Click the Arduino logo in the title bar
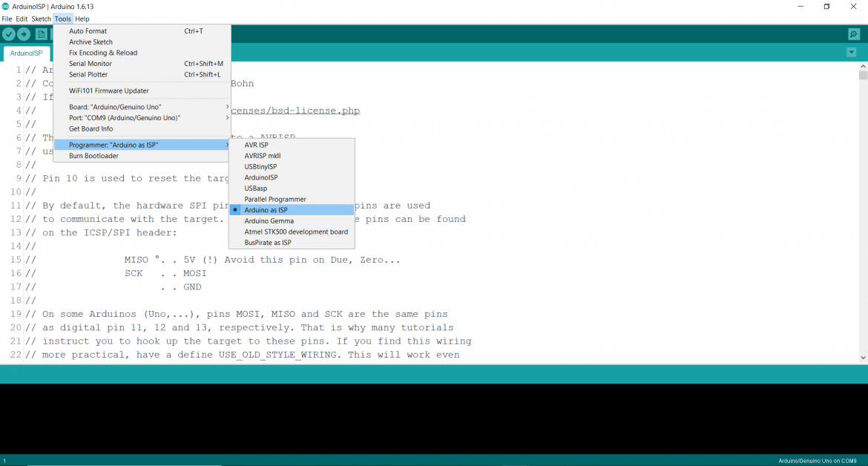The image size is (868, 466). [x=6, y=6]
